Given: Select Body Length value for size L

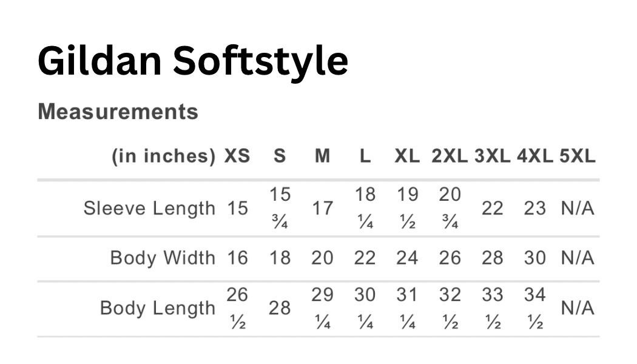Looking at the screenshot, I should (x=365, y=308).
